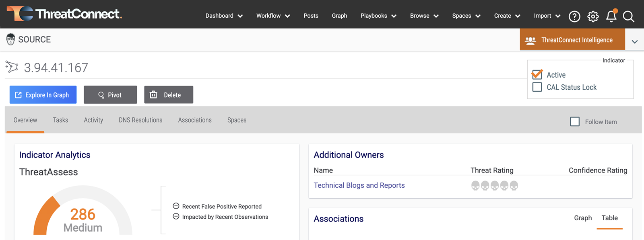Expand the Import menu
The height and width of the screenshot is (240, 644).
tap(547, 16)
